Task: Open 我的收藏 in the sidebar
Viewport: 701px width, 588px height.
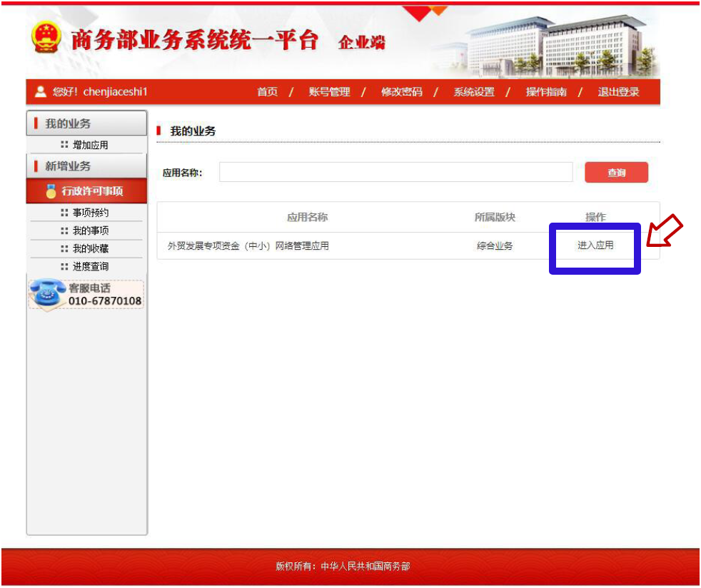Action: pos(91,248)
